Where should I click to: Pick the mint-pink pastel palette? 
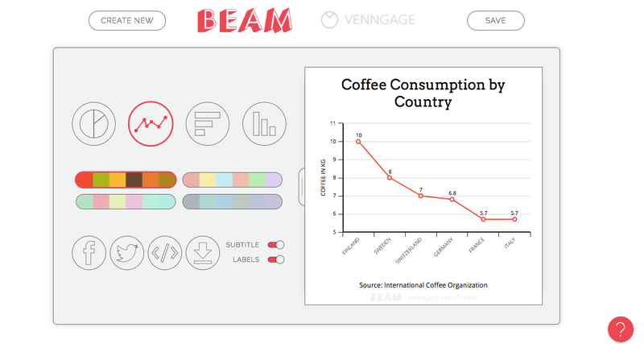click(126, 201)
